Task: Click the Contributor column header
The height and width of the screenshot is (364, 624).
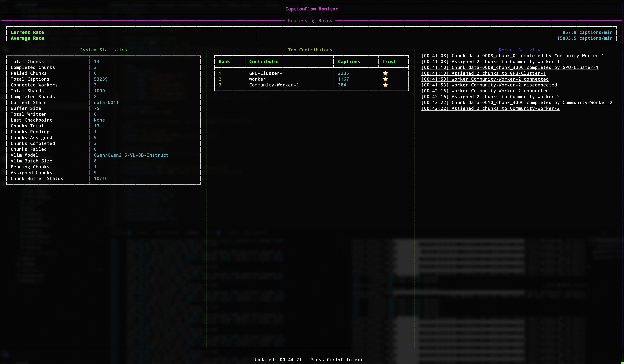Action: [x=264, y=62]
